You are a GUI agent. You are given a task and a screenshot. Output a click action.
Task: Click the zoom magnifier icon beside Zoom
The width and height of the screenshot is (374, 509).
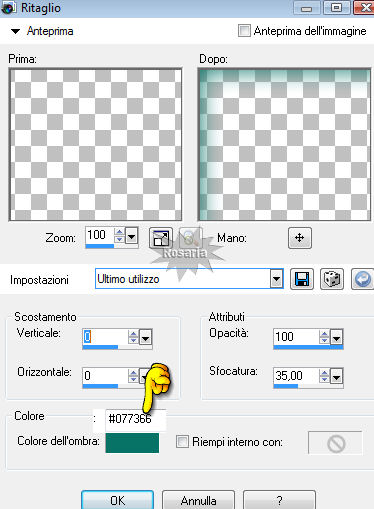pyautogui.click(x=191, y=238)
